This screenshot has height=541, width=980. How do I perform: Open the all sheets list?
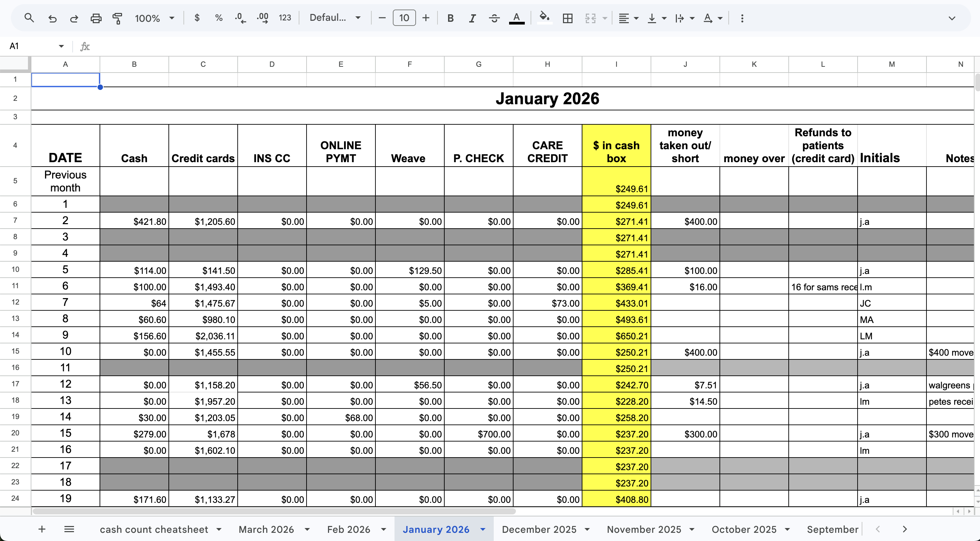(69, 529)
